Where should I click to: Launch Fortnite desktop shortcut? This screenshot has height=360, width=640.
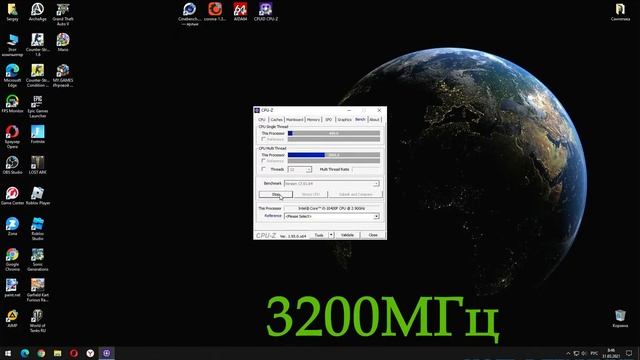pos(38,134)
